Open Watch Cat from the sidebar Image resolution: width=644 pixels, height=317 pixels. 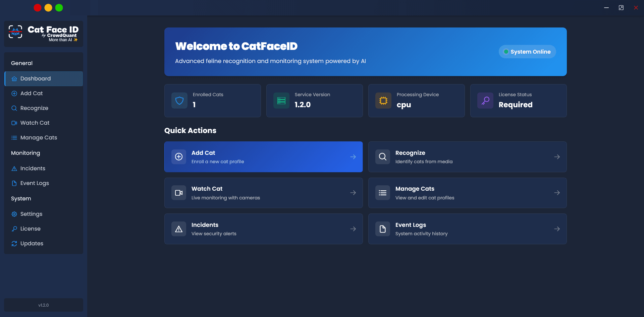point(44,123)
